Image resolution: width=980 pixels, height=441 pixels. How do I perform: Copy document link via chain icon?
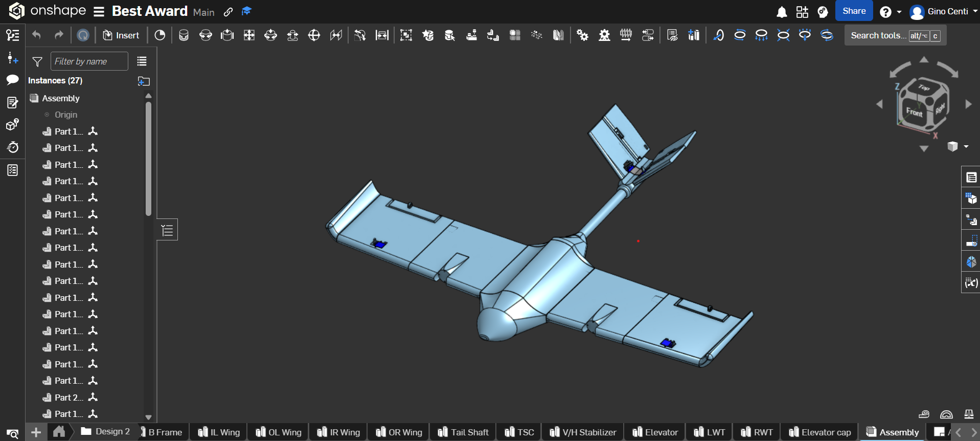(229, 12)
